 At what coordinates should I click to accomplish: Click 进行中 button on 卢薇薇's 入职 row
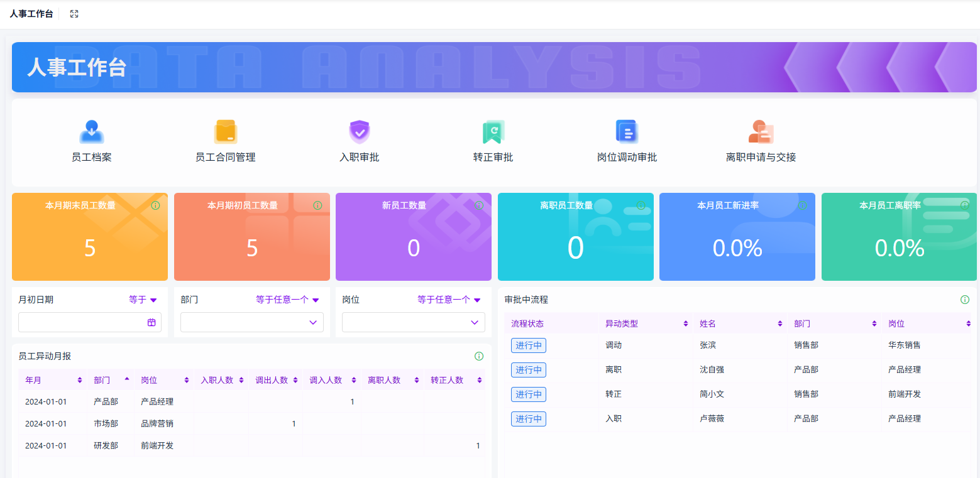coord(528,418)
